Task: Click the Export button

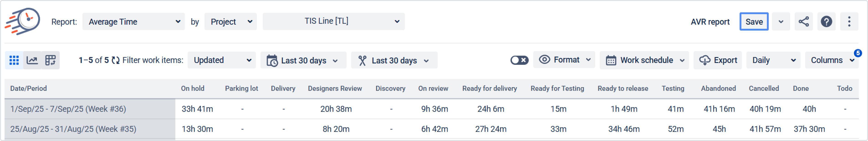Action: click(718, 60)
